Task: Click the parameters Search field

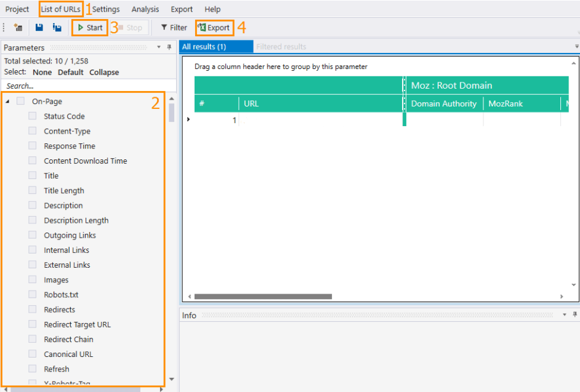Action: pos(89,86)
